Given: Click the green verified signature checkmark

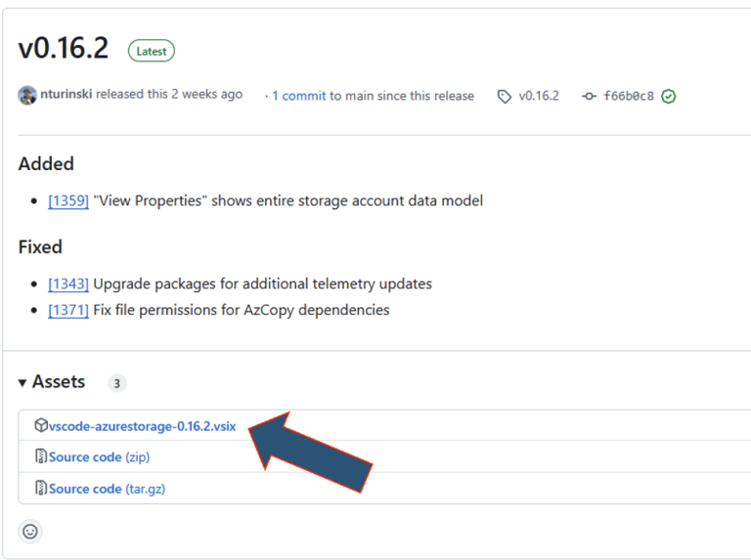Looking at the screenshot, I should [669, 97].
